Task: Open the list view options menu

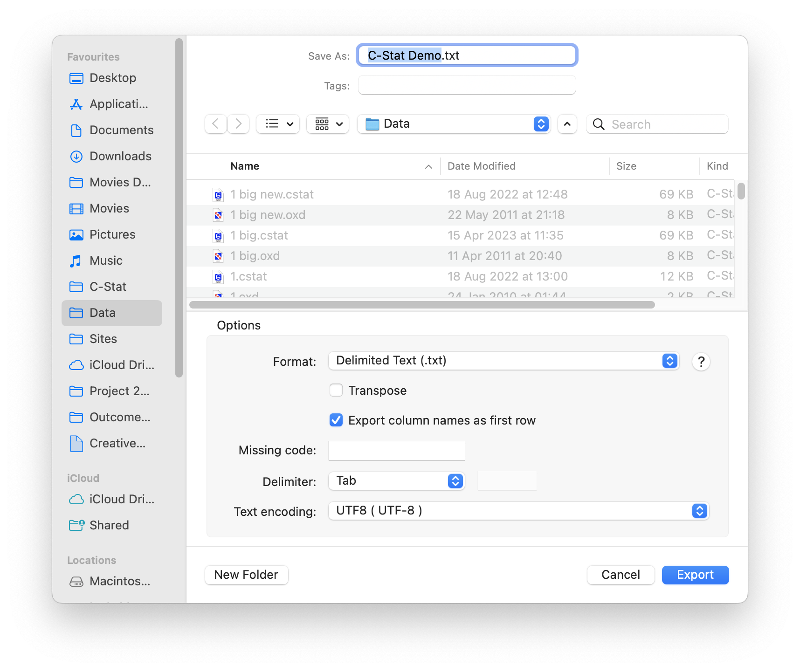Action: pos(278,124)
